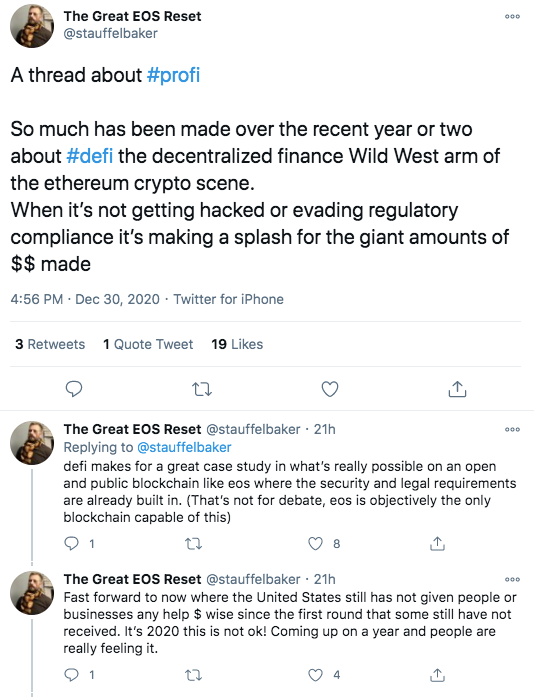View the 1 Quote Tweet list
Image resolution: width=534 pixels, height=697 pixels.
pyautogui.click(x=148, y=344)
